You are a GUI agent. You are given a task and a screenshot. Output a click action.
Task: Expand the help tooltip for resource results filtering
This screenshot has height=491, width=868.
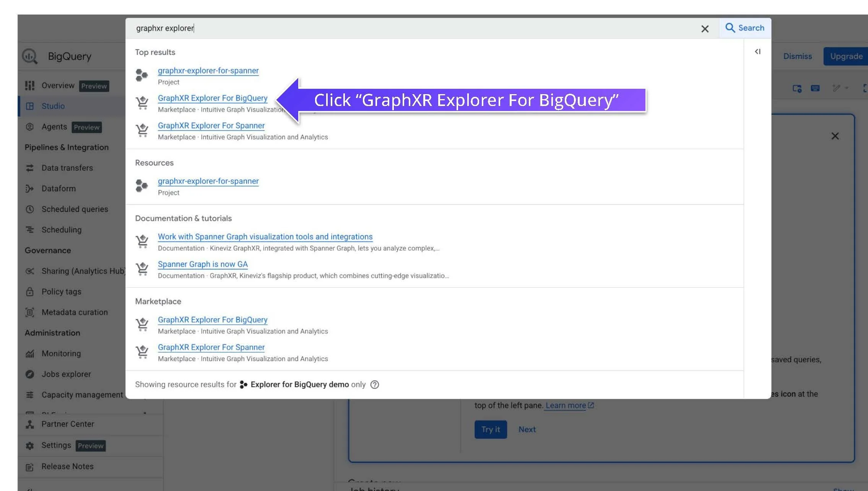tap(375, 385)
